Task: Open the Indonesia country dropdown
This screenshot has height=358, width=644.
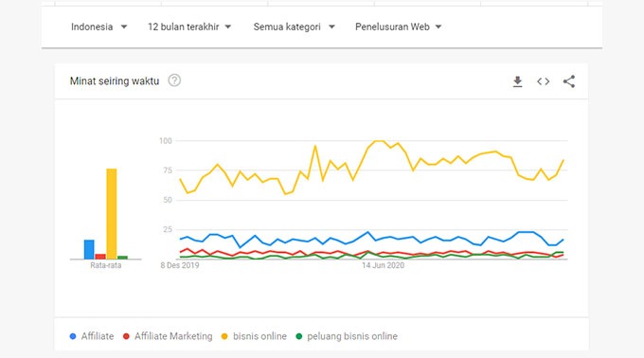Action: click(x=99, y=27)
